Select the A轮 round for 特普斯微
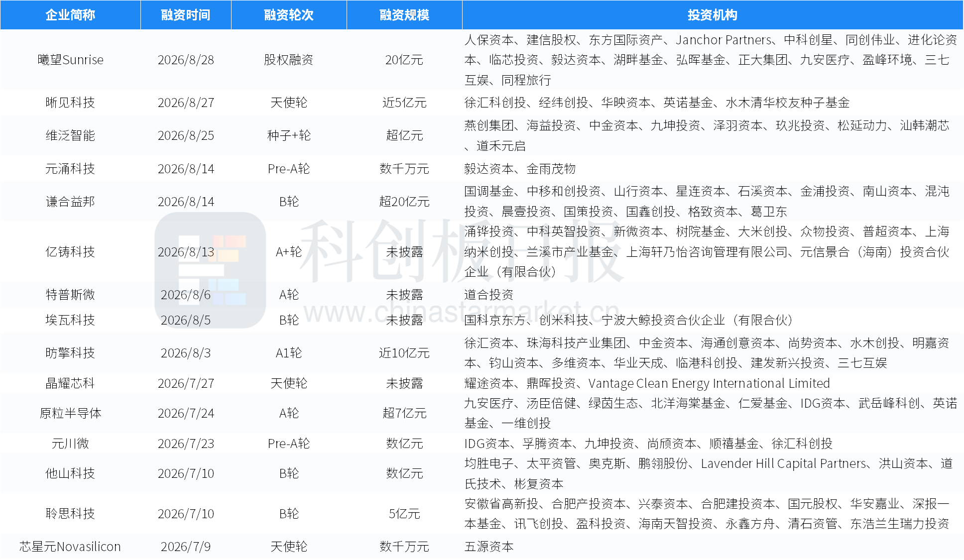The height and width of the screenshot is (560, 964). [x=289, y=295]
